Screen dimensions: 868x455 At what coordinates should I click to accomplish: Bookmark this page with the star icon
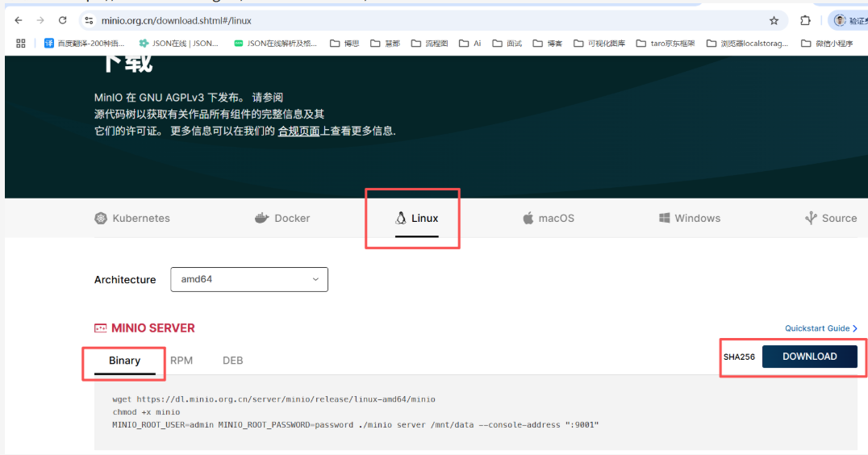[774, 20]
